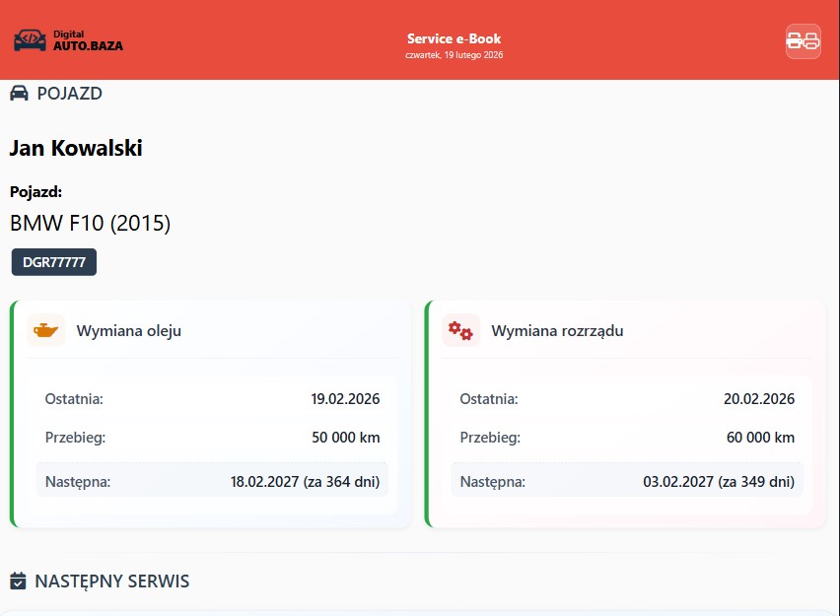Select the owner name Jan Kowalski
The height and width of the screenshot is (616, 840).
(76, 148)
